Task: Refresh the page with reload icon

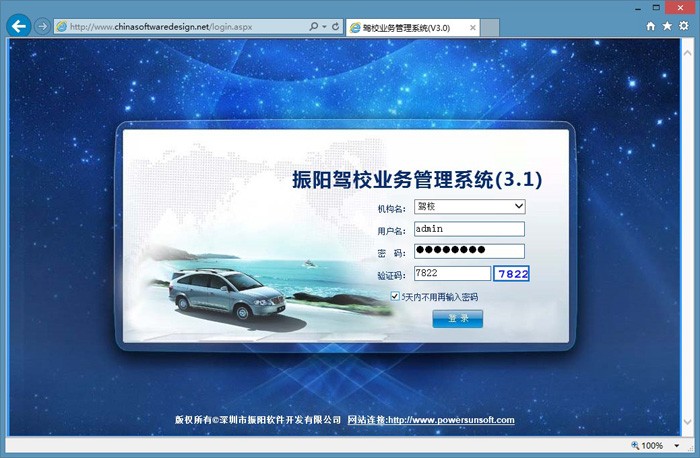Action: [335, 26]
